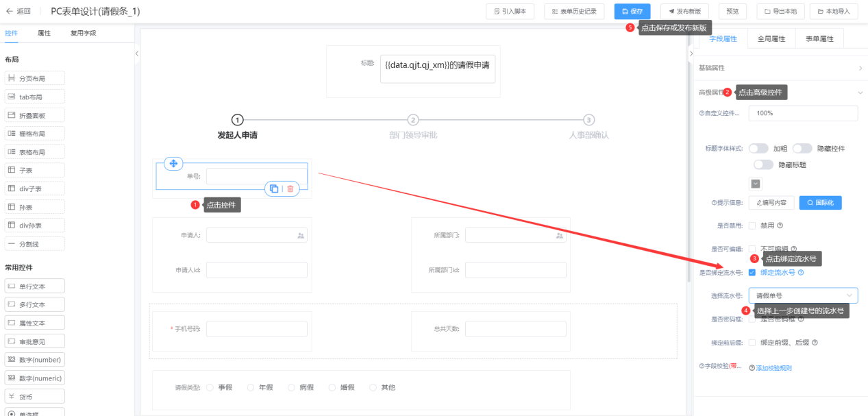Viewport: 868px width, 416px height.
Task: Click the back arrow next to 返回
Action: (9, 12)
